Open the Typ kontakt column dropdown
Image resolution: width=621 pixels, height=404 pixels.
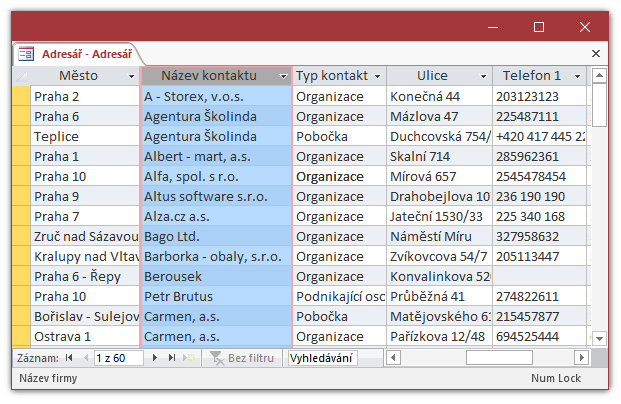coord(377,76)
